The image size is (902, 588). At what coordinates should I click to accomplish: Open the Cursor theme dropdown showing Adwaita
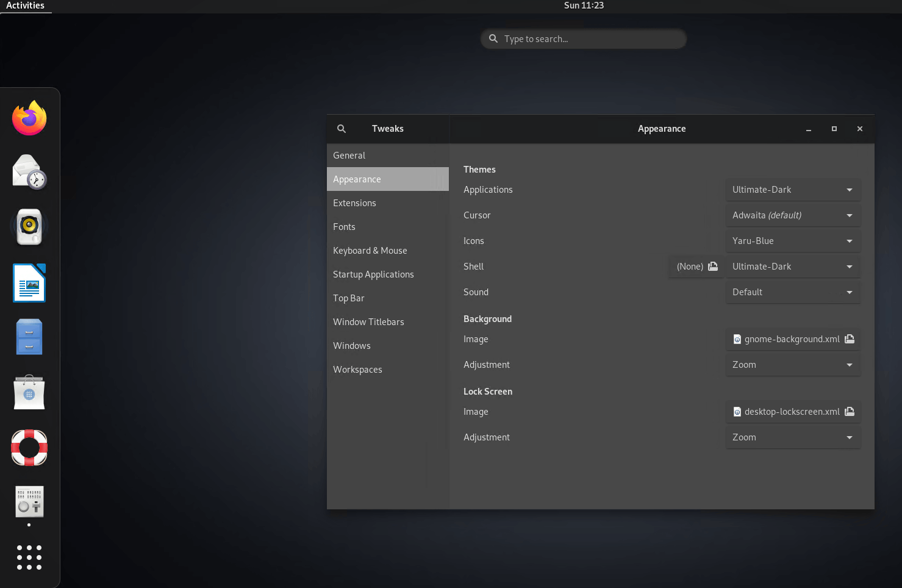pyautogui.click(x=793, y=215)
